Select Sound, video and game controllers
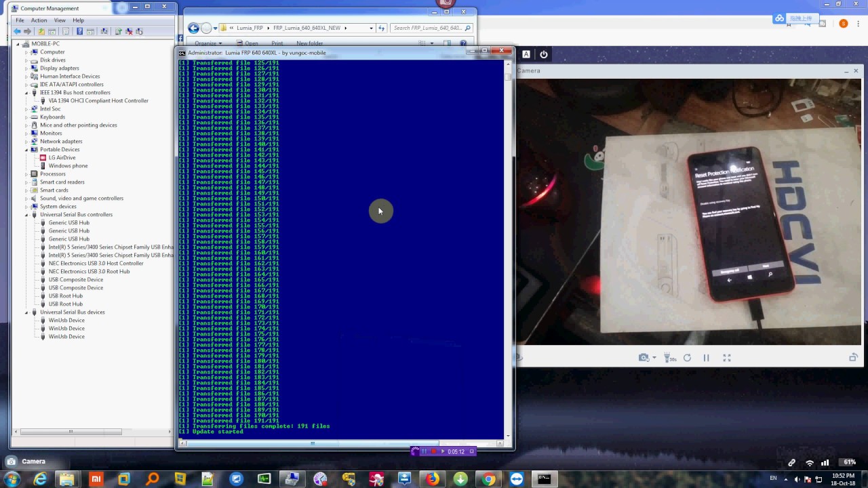This screenshot has width=868, height=488. pos(81,198)
